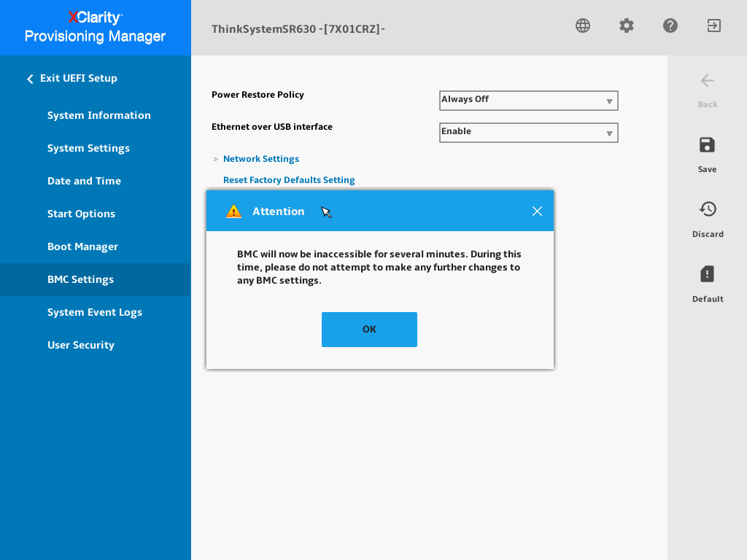
Task: Click the BMC inaccessible warning message
Action: tap(379, 267)
